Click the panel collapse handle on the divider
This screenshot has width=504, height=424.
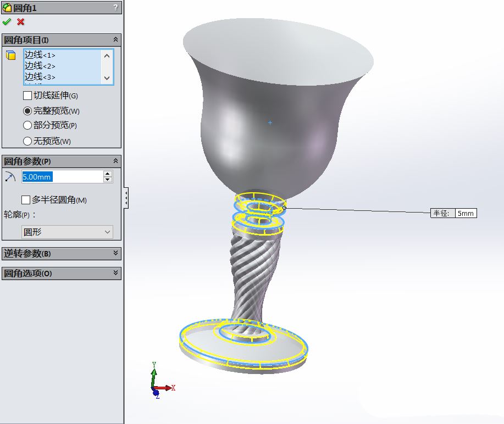click(126, 198)
